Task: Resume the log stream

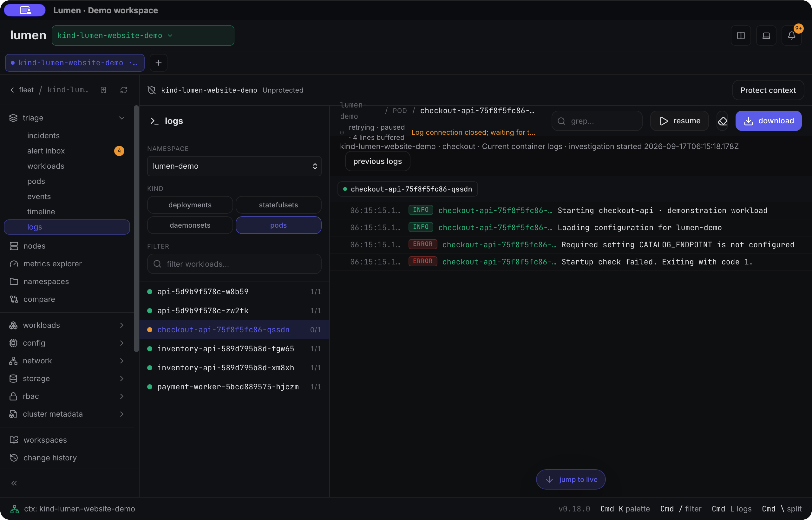Action: click(x=679, y=121)
